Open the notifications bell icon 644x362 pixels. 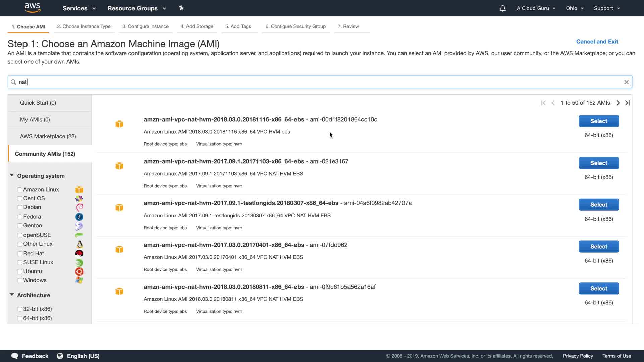pyautogui.click(x=502, y=8)
